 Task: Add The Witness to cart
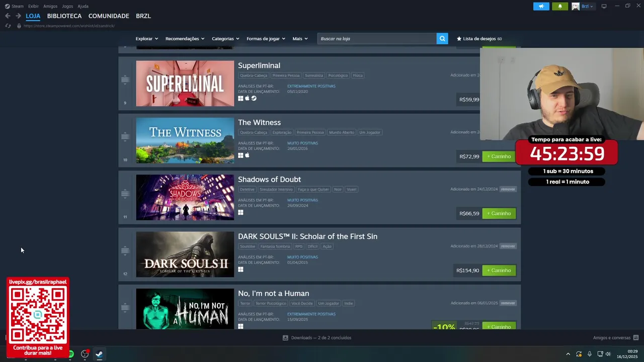click(x=499, y=156)
